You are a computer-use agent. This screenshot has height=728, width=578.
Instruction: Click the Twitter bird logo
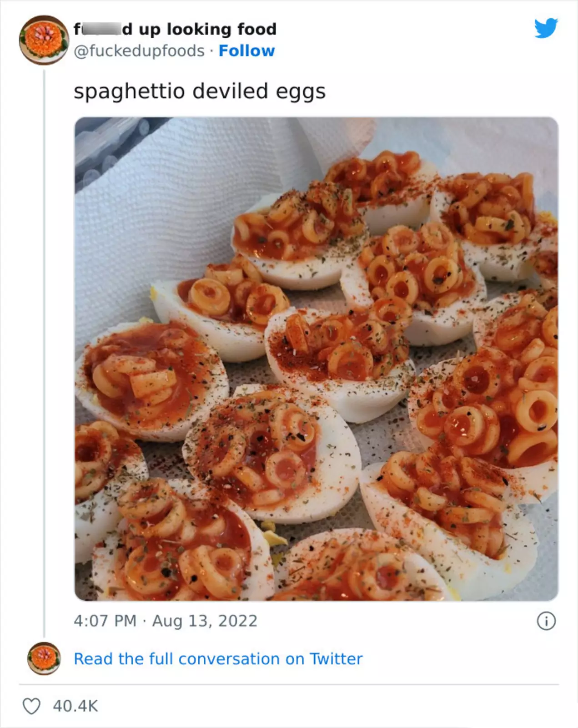coord(546,28)
